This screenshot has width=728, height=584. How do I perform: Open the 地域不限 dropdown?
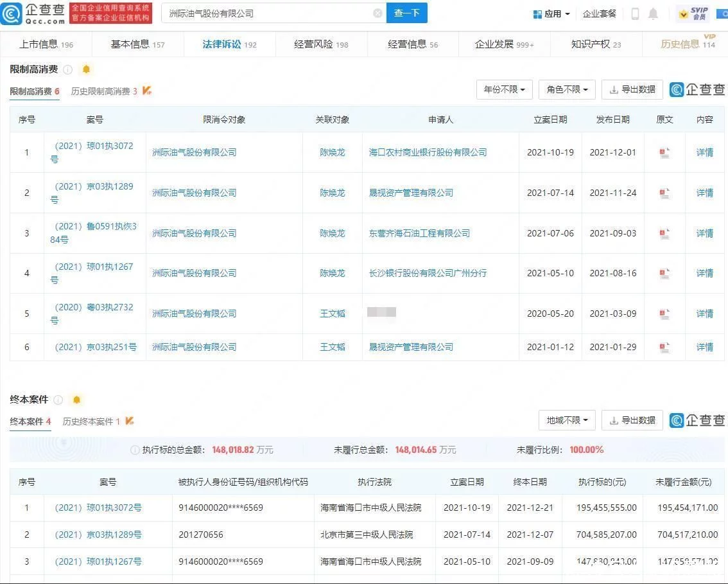[567, 420]
